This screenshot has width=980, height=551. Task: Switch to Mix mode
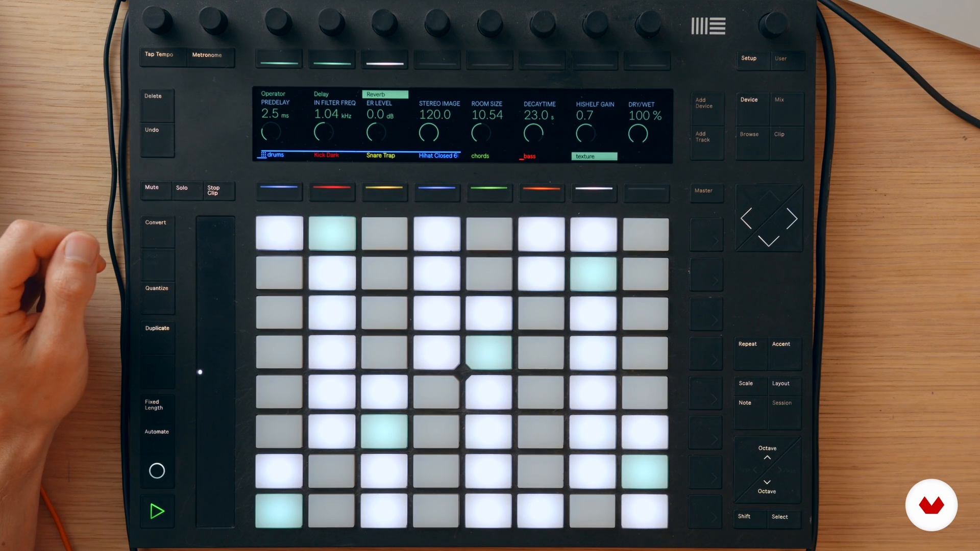tap(787, 109)
